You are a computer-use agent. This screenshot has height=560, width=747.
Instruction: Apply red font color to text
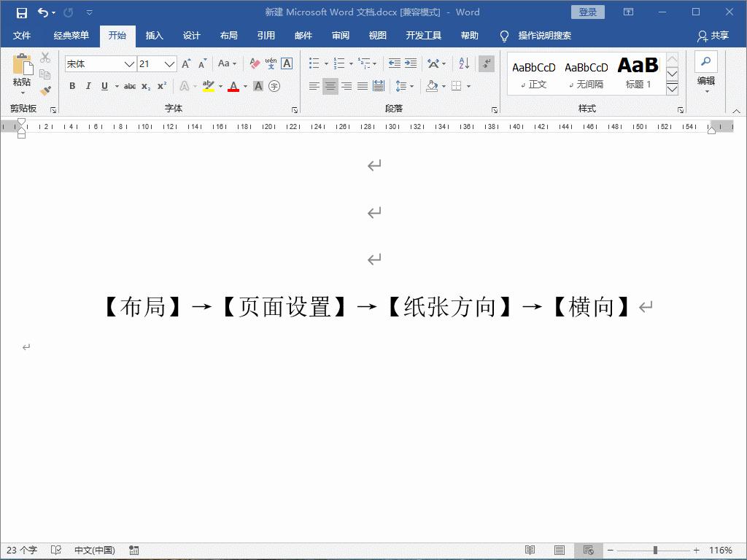[x=233, y=86]
